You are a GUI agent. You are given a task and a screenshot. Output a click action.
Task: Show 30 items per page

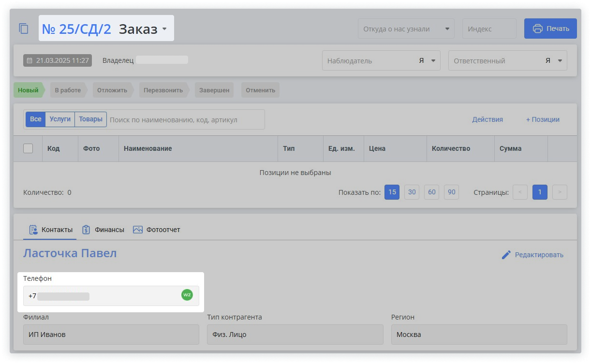pyautogui.click(x=412, y=192)
